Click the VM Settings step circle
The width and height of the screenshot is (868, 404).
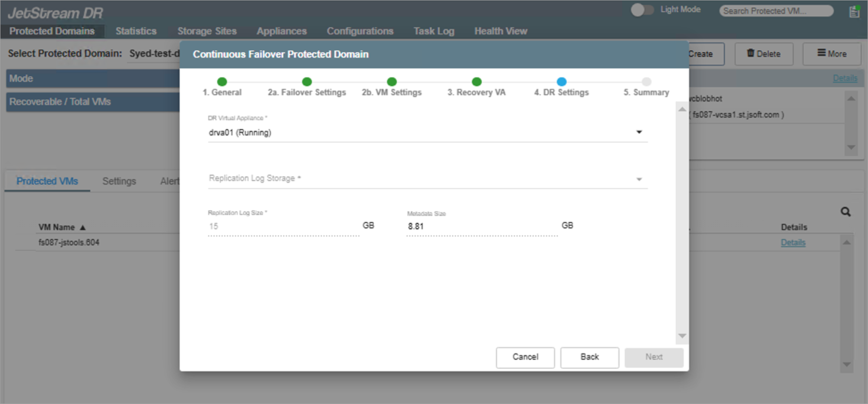point(392,82)
